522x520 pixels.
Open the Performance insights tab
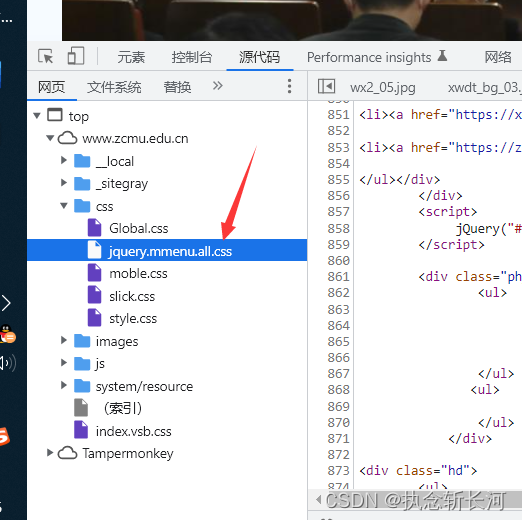tap(369, 57)
